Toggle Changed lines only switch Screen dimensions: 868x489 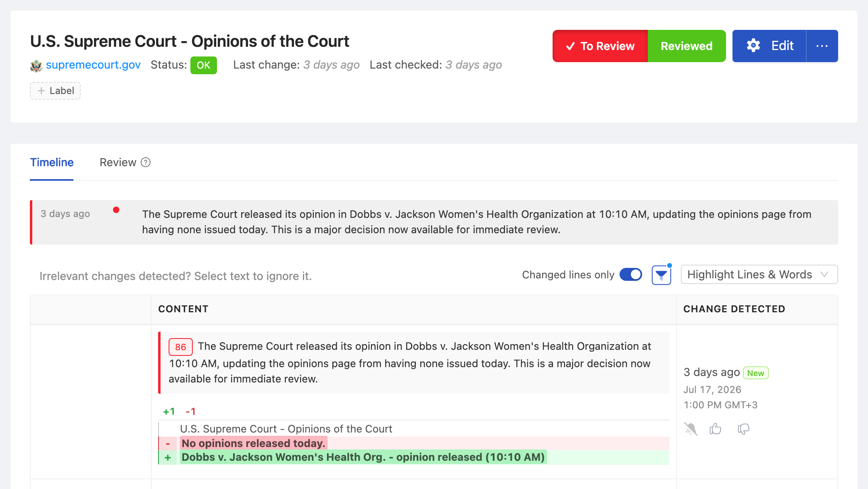631,275
